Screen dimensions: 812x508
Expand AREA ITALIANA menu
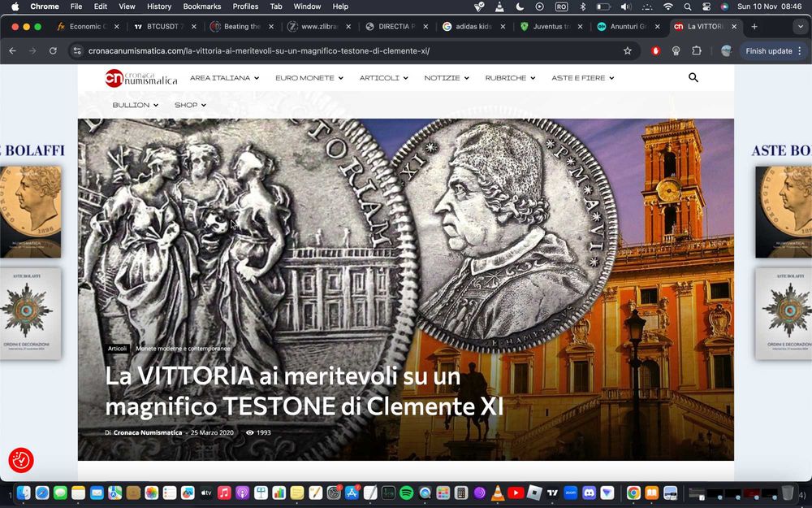(x=224, y=78)
